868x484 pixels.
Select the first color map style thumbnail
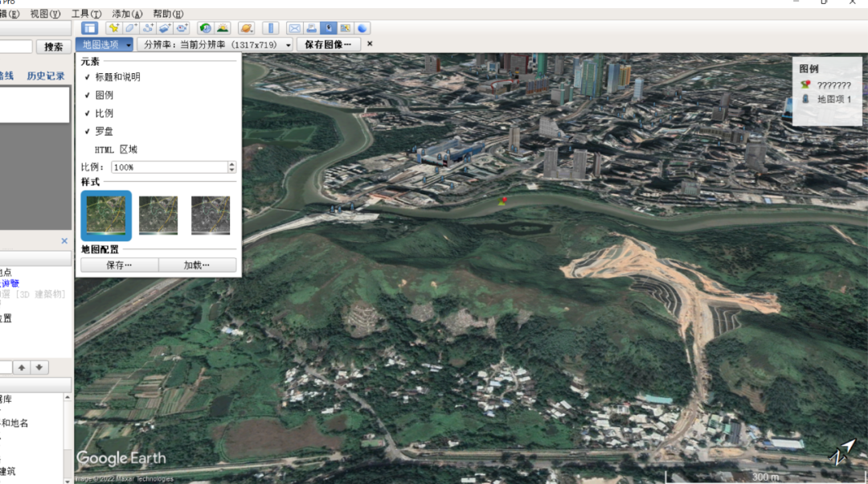click(x=106, y=215)
